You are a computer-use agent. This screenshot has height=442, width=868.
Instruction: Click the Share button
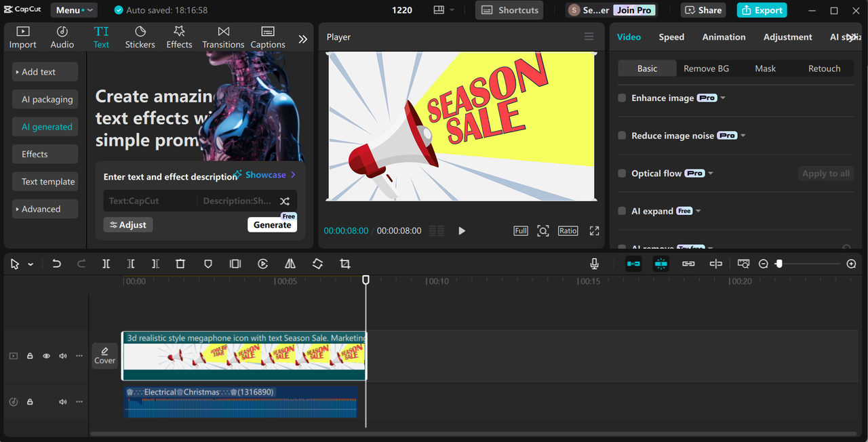[x=703, y=10]
